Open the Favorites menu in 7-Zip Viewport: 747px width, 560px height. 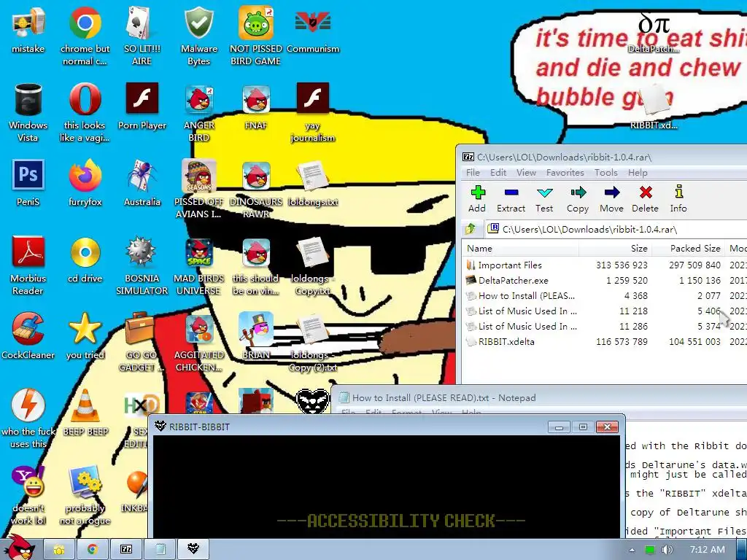pos(565,172)
